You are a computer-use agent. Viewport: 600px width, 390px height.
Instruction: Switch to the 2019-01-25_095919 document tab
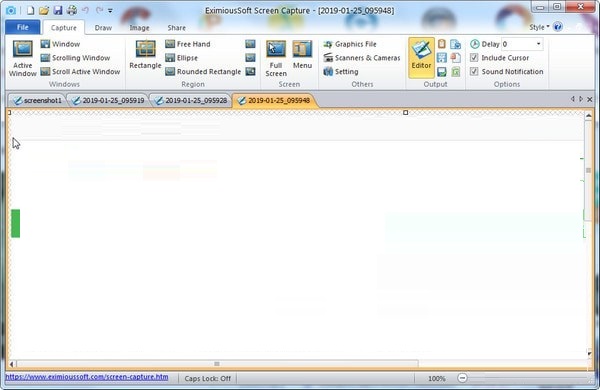click(109, 101)
